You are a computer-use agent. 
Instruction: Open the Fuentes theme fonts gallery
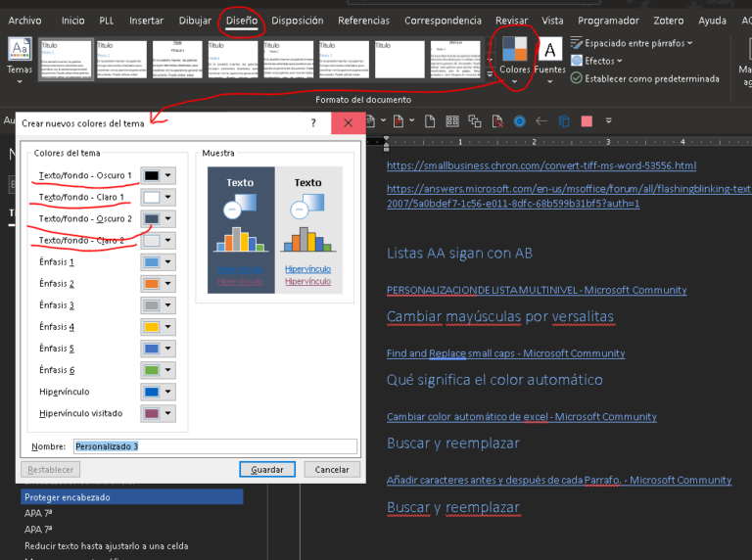tap(550, 58)
